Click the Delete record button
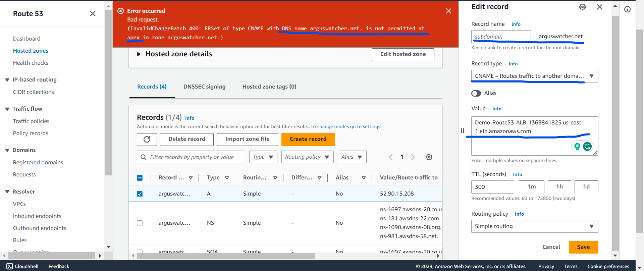Image resolution: width=644 pixels, height=271 pixels. coord(187,140)
